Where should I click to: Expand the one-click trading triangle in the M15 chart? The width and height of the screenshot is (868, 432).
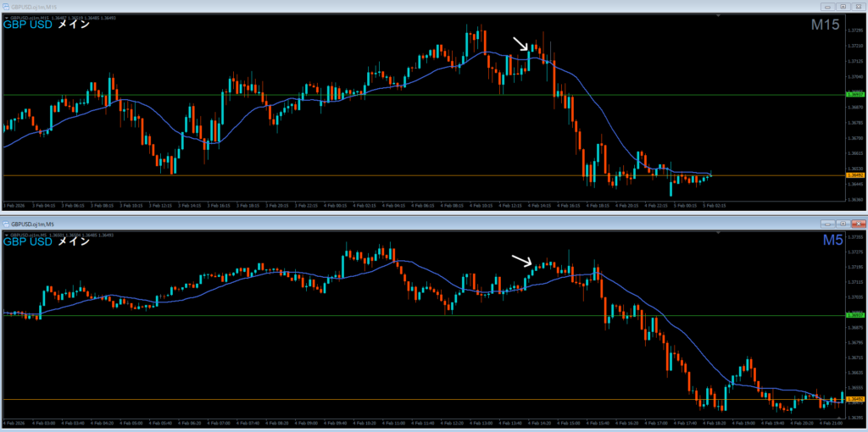[x=6, y=18]
